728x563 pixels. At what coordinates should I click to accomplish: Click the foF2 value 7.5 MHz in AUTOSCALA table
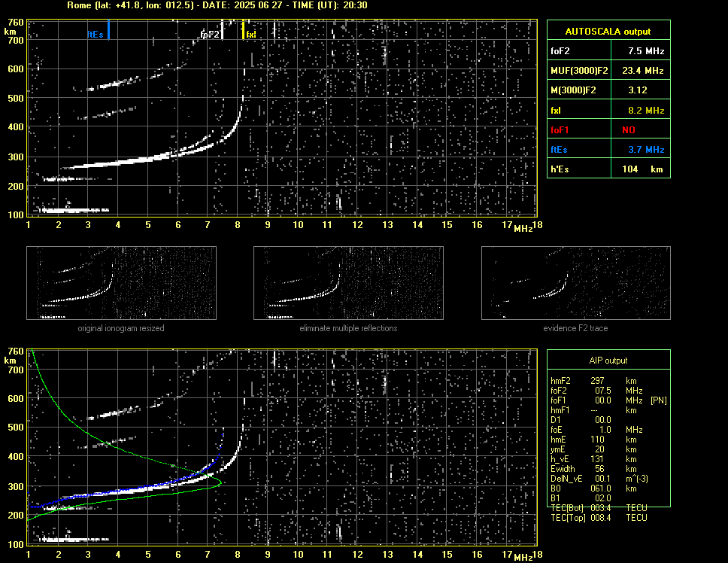coord(646,51)
